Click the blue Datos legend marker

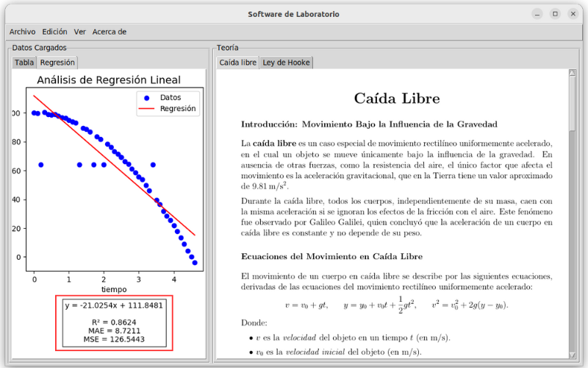click(x=146, y=98)
